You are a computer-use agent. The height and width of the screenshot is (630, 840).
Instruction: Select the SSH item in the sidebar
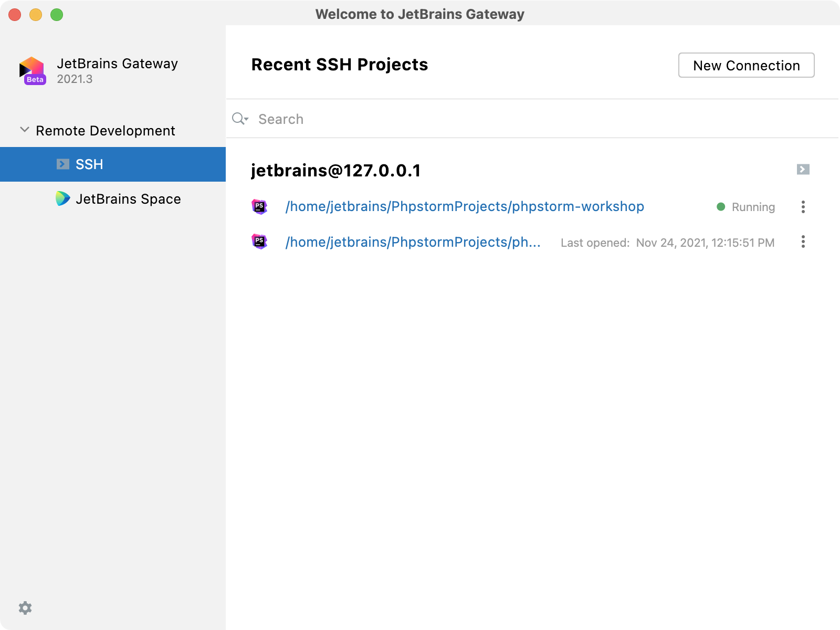[x=89, y=164]
